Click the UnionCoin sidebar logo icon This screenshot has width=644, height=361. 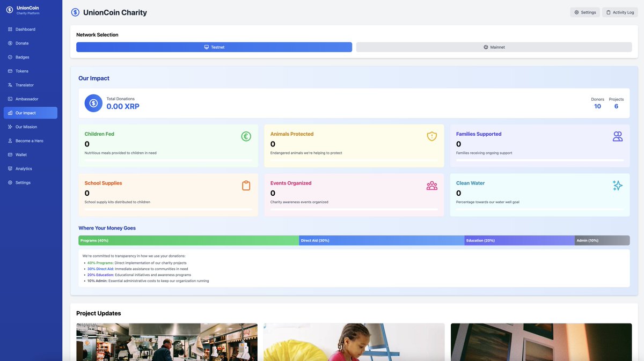tap(10, 10)
